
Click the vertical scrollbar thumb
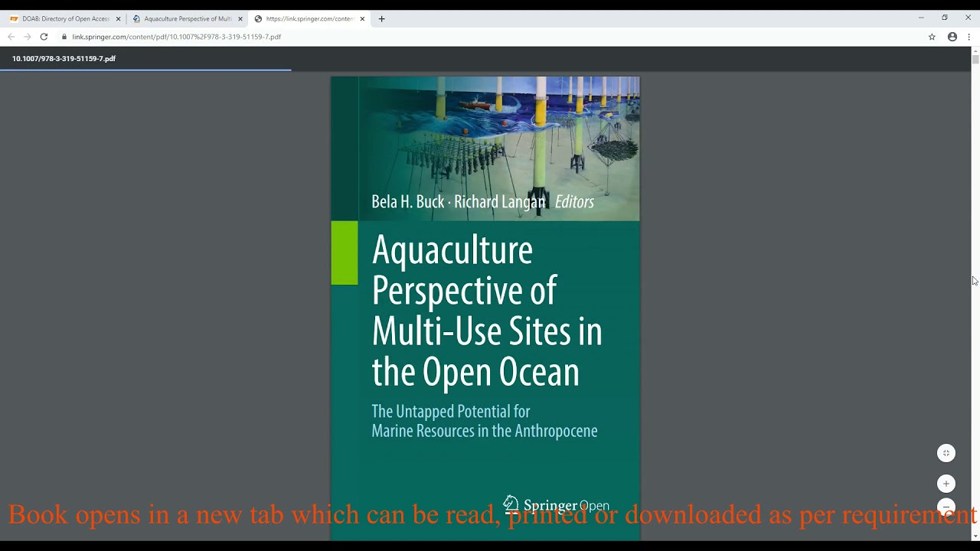[x=975, y=59]
